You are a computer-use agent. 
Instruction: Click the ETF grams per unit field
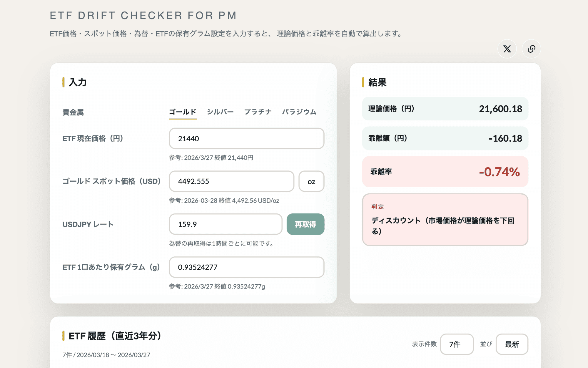click(246, 267)
